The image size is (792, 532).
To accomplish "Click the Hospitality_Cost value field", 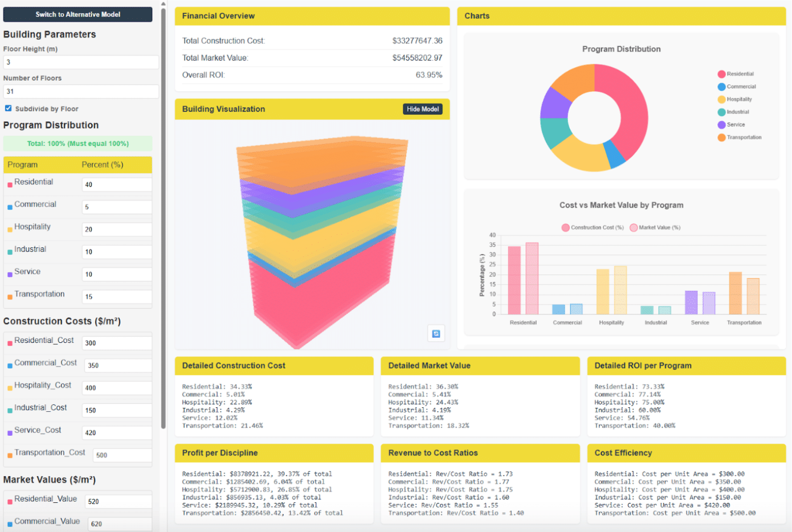I will point(117,388).
